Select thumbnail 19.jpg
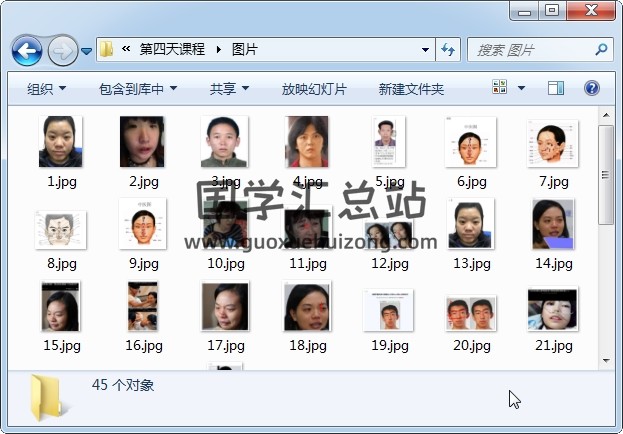 click(389, 310)
